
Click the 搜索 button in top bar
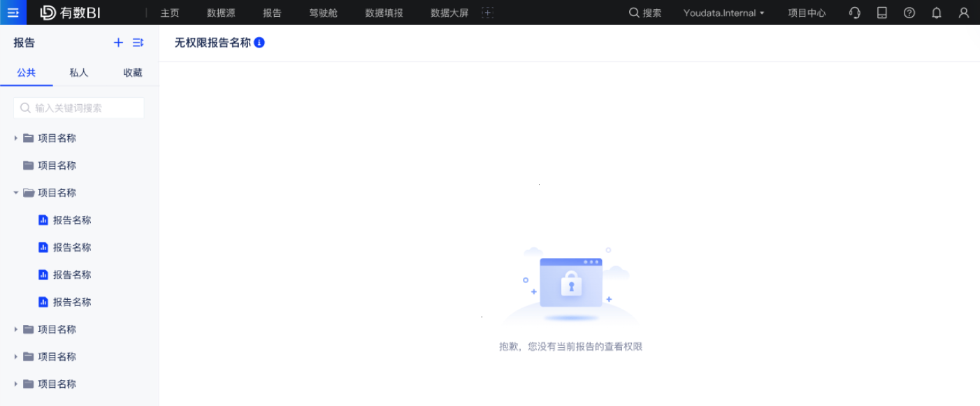(644, 13)
